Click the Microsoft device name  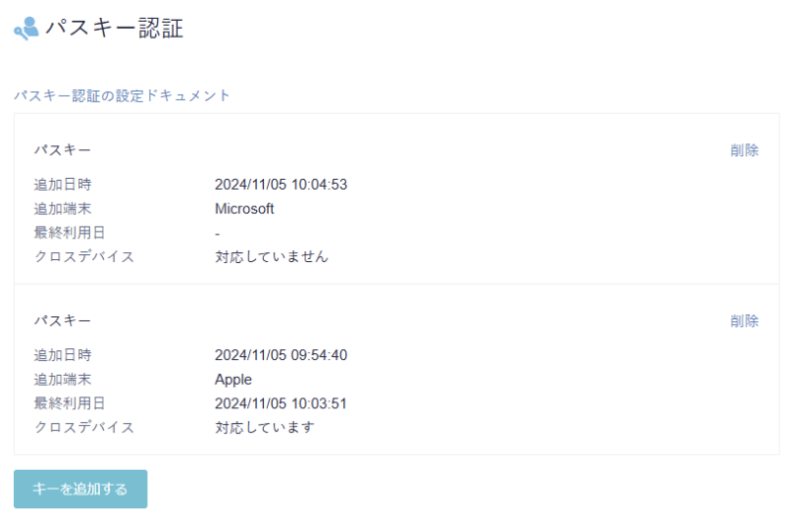click(244, 209)
